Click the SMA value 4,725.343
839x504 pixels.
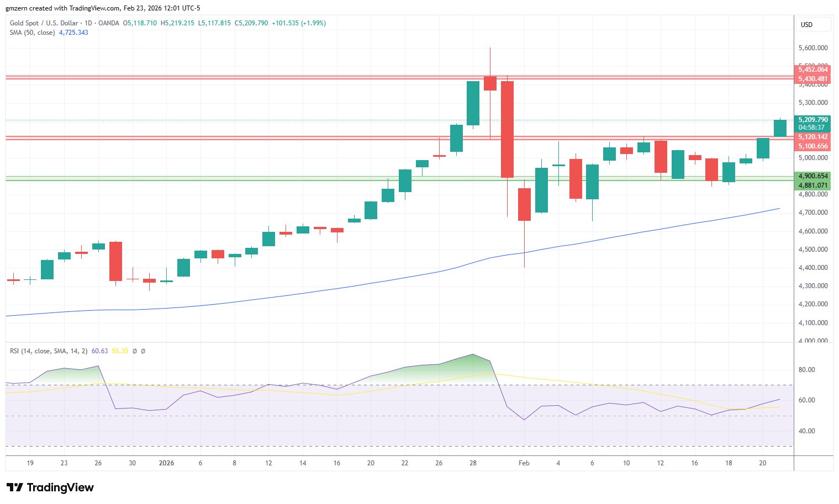[x=73, y=33]
